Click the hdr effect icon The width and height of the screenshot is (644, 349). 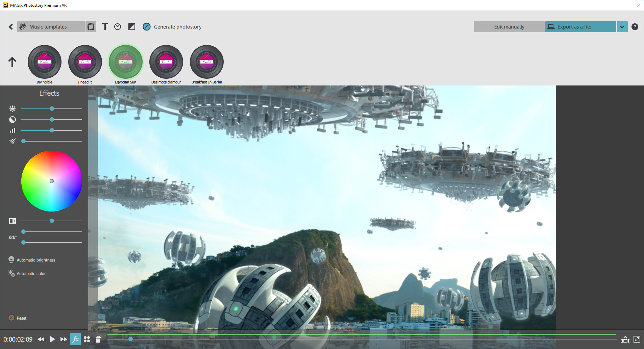click(12, 237)
